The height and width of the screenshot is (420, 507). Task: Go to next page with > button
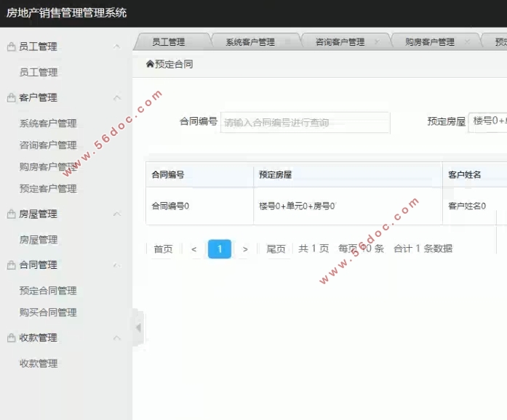click(245, 249)
